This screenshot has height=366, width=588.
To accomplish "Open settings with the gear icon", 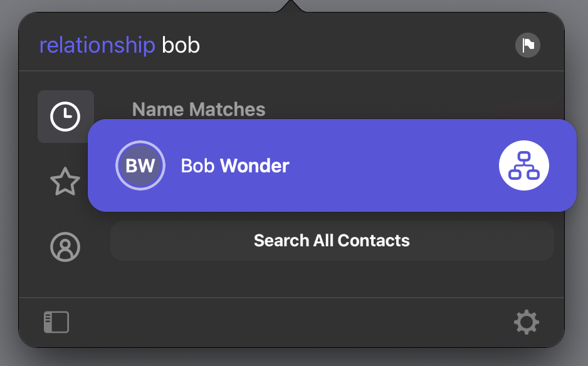I will (527, 322).
